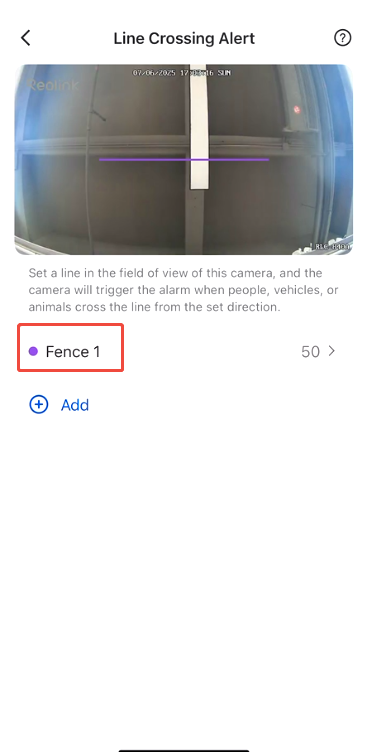Open the Fence 1 row label
This screenshot has height=752, width=366.
73,352
